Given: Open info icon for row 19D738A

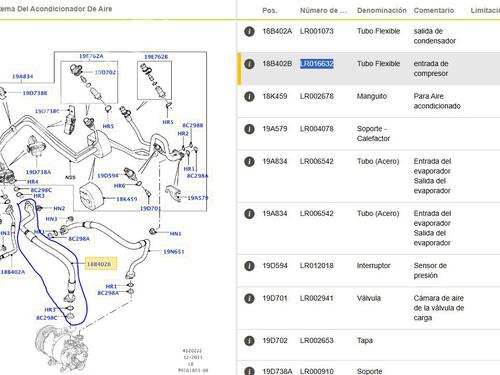Looking at the screenshot, I should (249, 371).
